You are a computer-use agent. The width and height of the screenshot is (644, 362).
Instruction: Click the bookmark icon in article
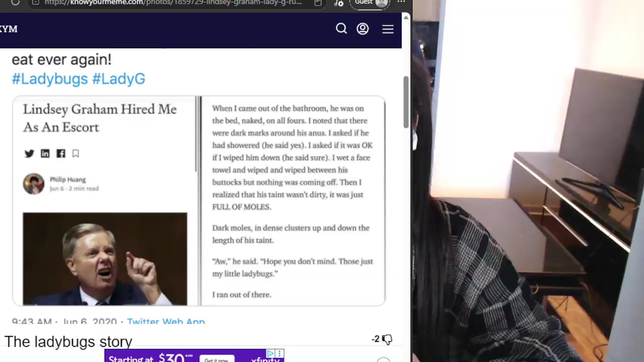(75, 154)
